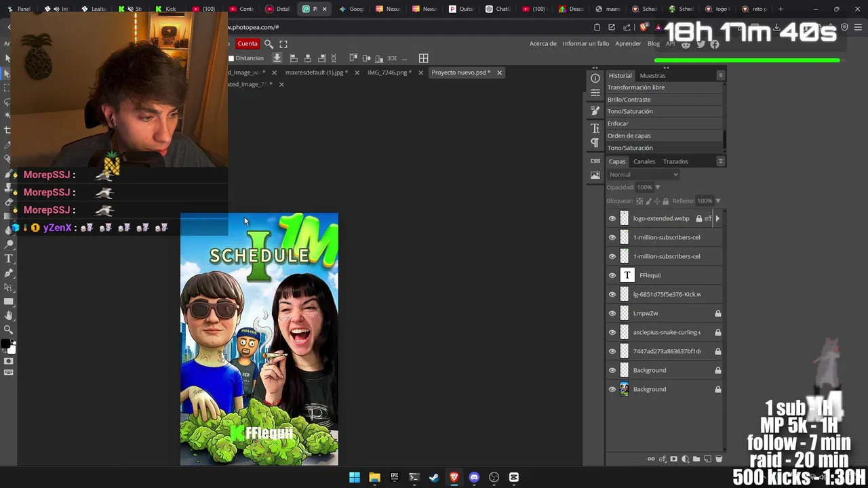Click the grid layout icon in options bar
The height and width of the screenshot is (488, 868).
(x=423, y=58)
